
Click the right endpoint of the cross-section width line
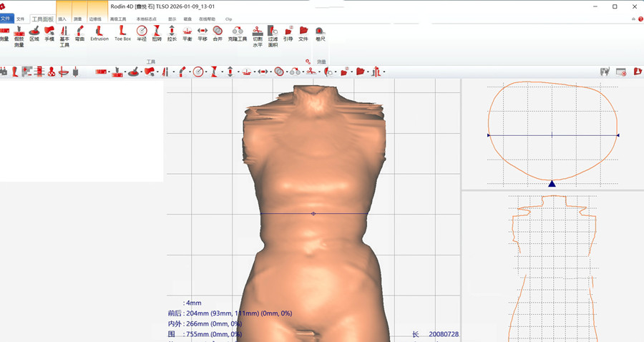618,135
